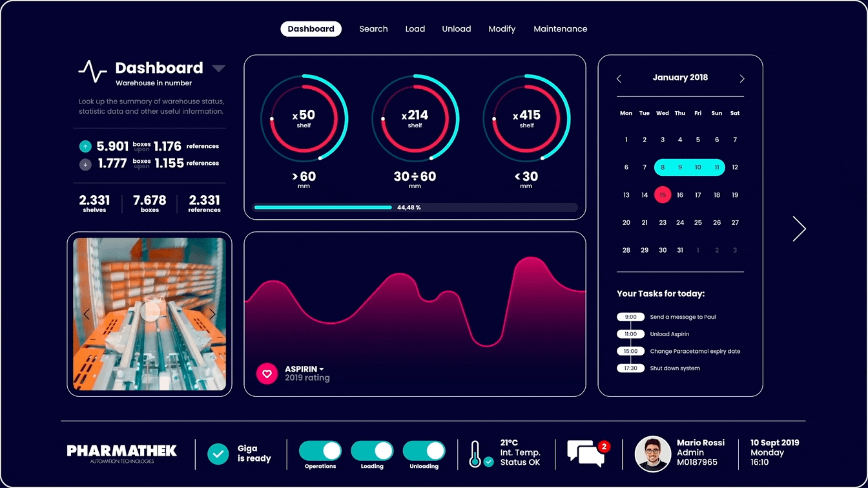Open the ASPIRIN product dropdown
This screenshot has width=868, height=488.
322,369
